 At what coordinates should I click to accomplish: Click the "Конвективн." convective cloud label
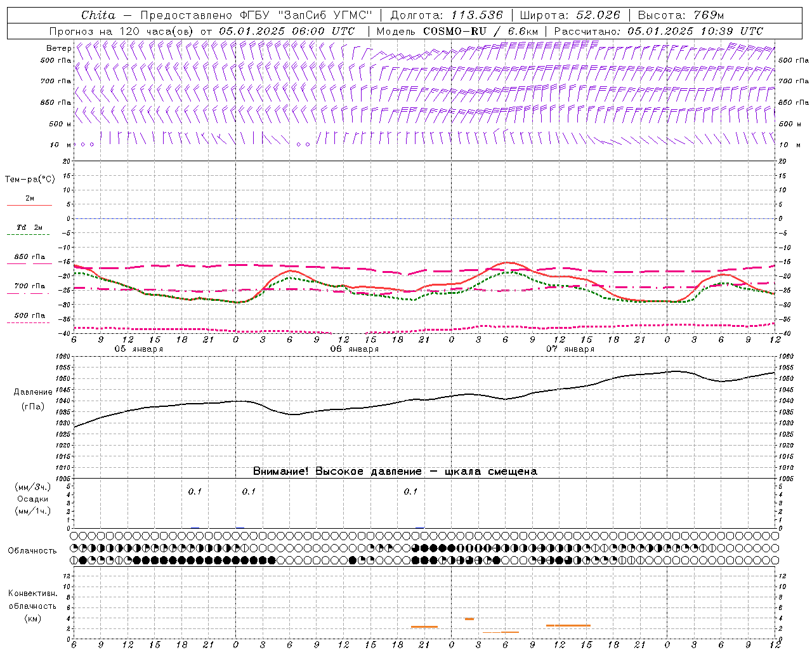pos(32,594)
